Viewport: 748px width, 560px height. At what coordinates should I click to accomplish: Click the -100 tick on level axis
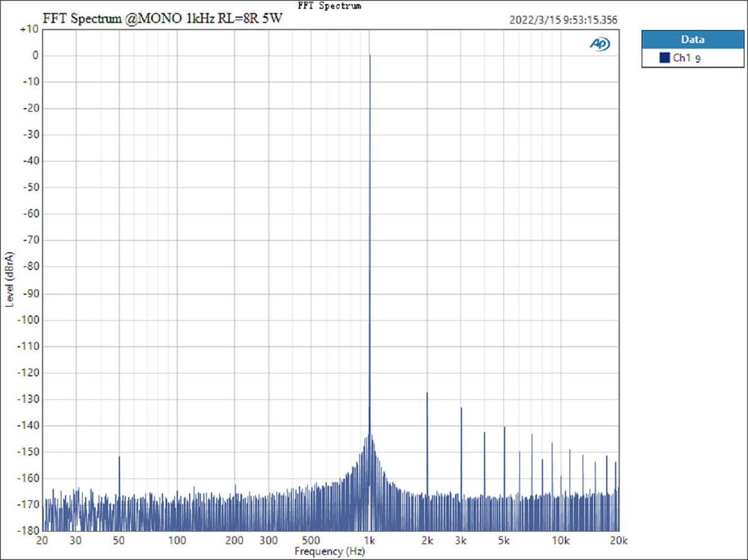(28, 320)
